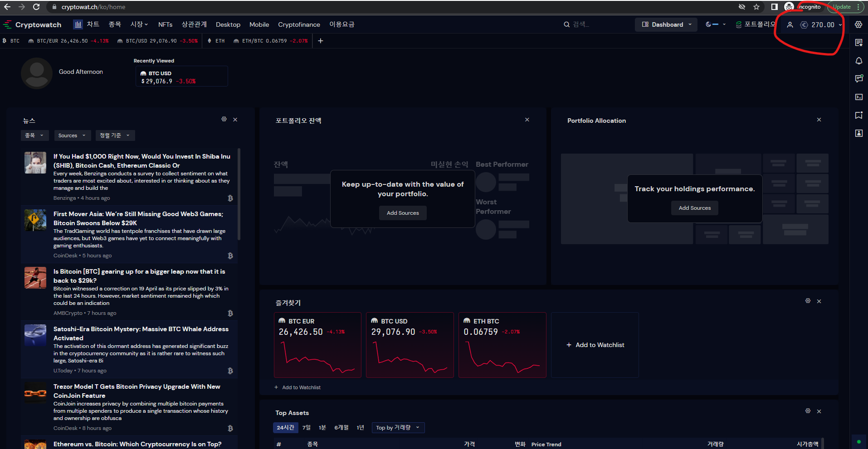Open the terminal console sidebar icon
The width and height of the screenshot is (868, 449).
858,97
